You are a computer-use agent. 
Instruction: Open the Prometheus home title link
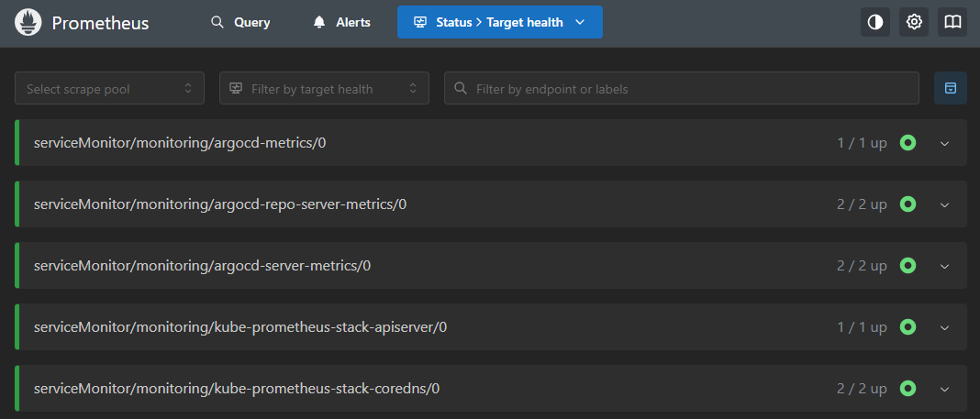100,23
